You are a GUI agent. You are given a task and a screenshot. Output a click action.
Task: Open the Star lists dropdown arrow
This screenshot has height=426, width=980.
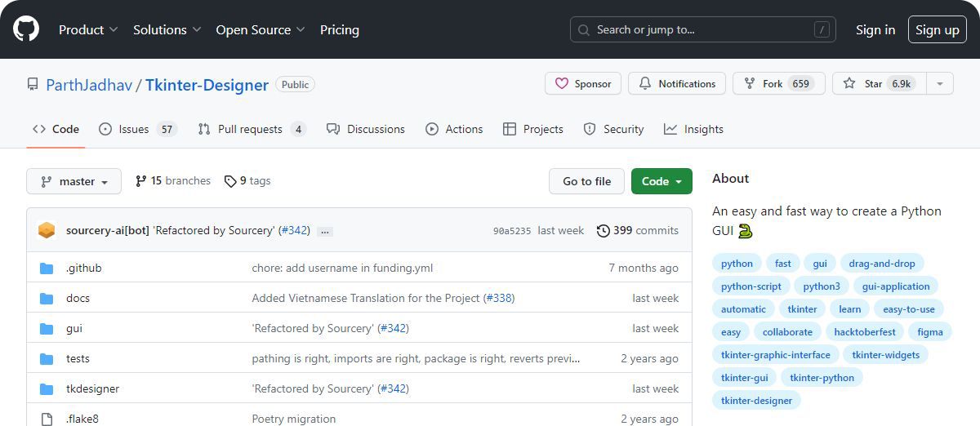point(940,83)
